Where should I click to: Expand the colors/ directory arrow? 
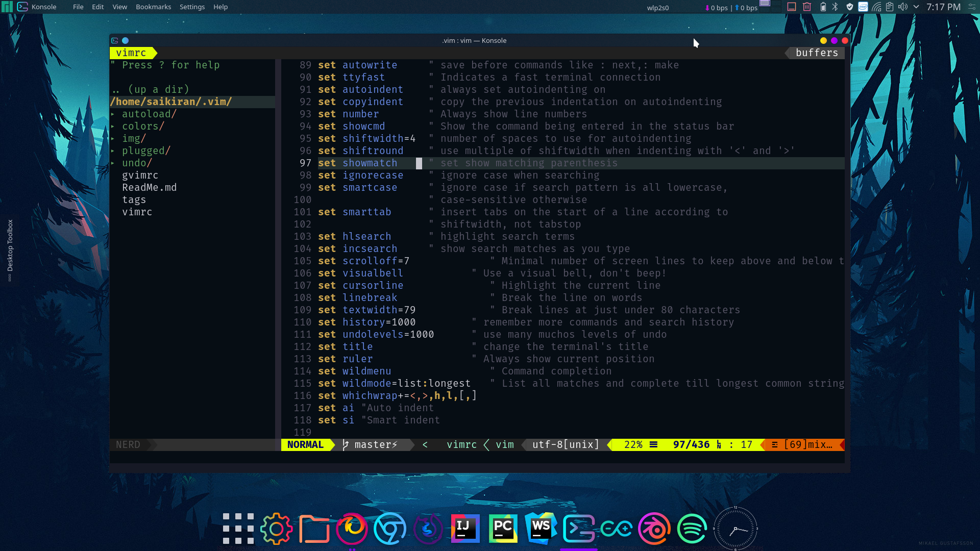coord(113,127)
